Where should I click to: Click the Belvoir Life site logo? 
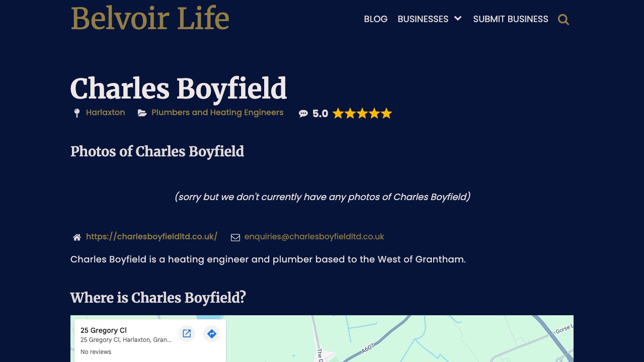pos(149,19)
